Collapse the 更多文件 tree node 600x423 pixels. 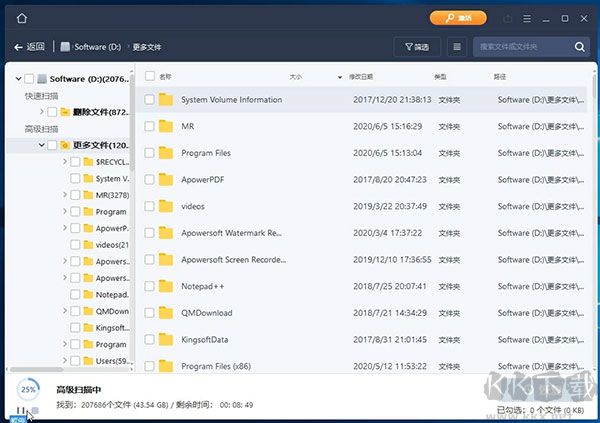pyautogui.click(x=41, y=145)
